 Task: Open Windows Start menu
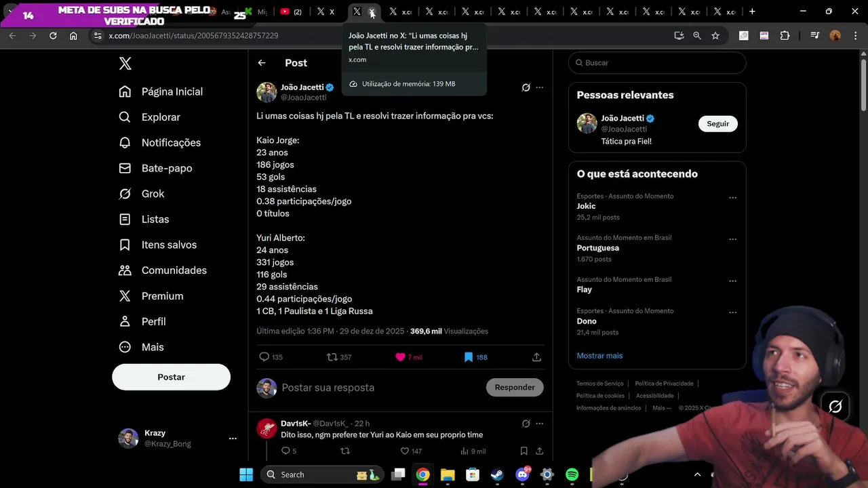point(246,474)
